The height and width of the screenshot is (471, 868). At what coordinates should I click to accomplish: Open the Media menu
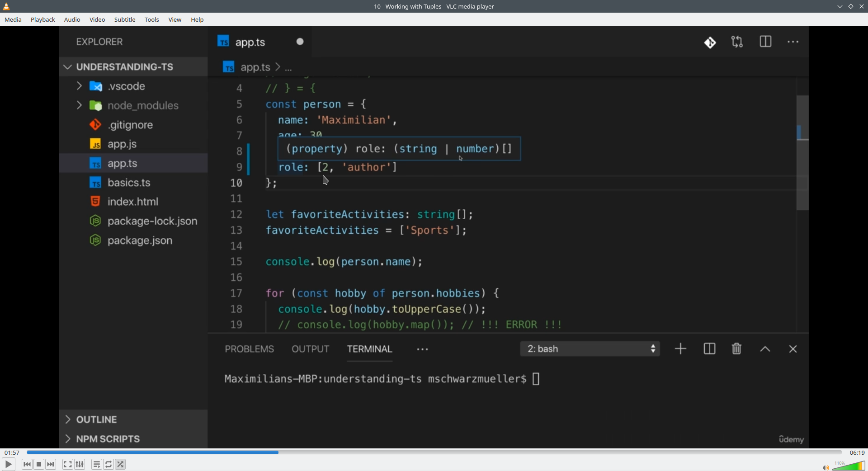click(x=13, y=20)
